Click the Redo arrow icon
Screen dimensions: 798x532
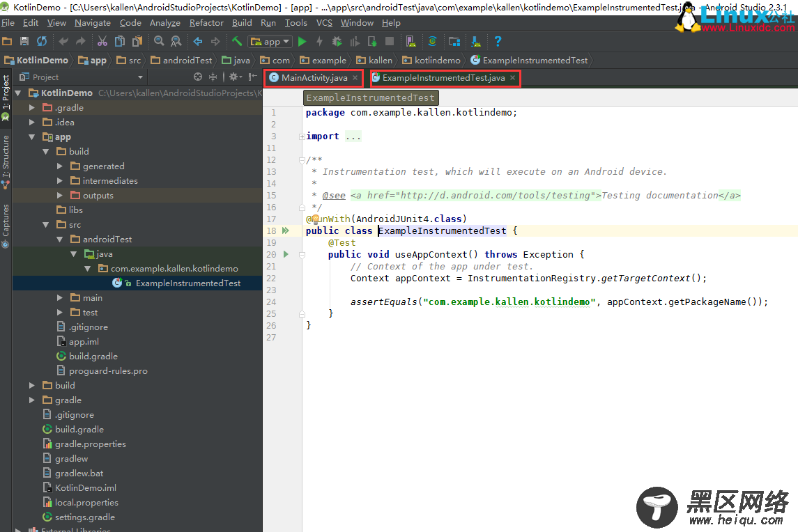point(80,41)
